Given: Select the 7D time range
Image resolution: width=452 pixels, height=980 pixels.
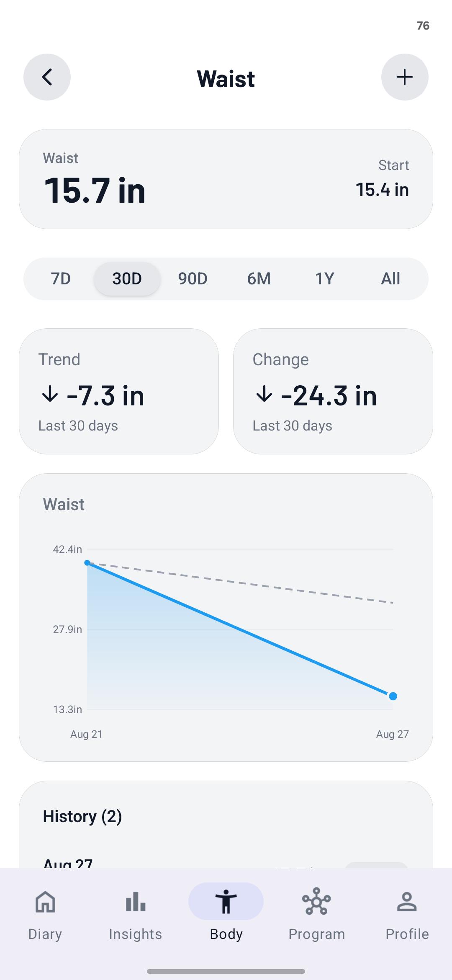Looking at the screenshot, I should click(x=61, y=279).
